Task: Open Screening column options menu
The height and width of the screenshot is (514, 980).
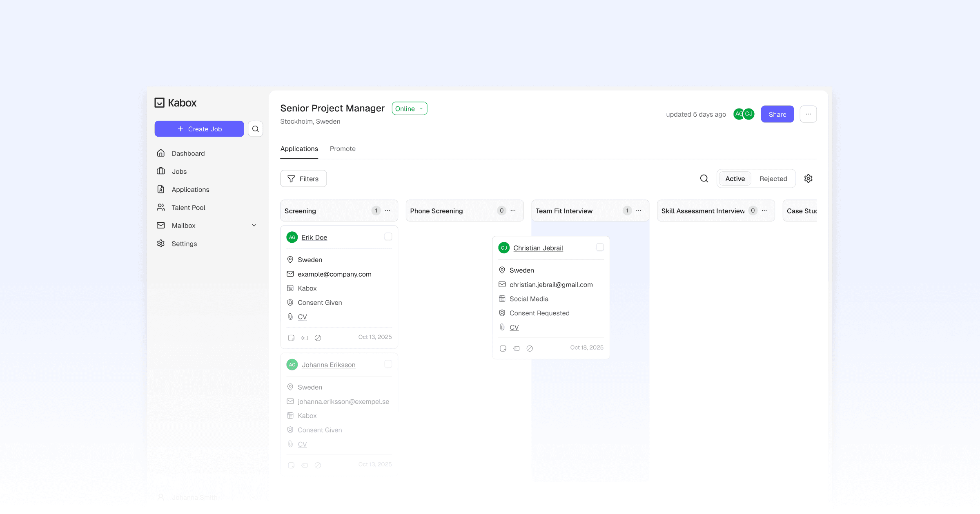Action: 388,211
